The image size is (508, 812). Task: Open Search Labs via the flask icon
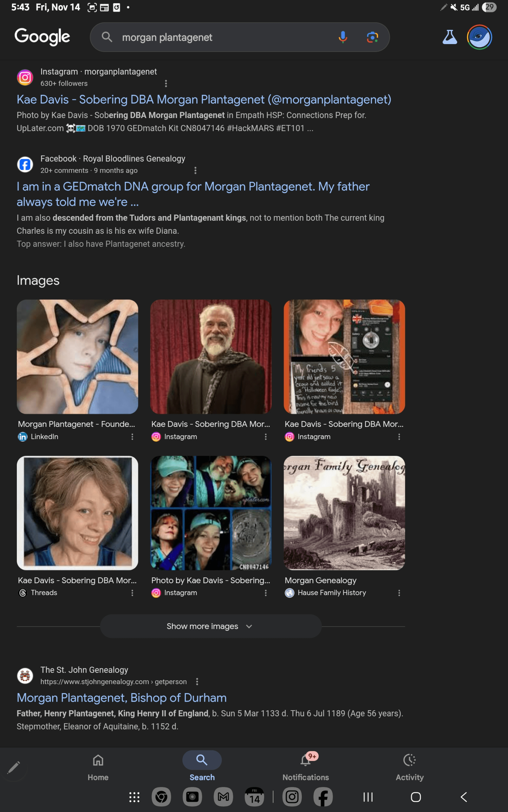click(x=450, y=37)
